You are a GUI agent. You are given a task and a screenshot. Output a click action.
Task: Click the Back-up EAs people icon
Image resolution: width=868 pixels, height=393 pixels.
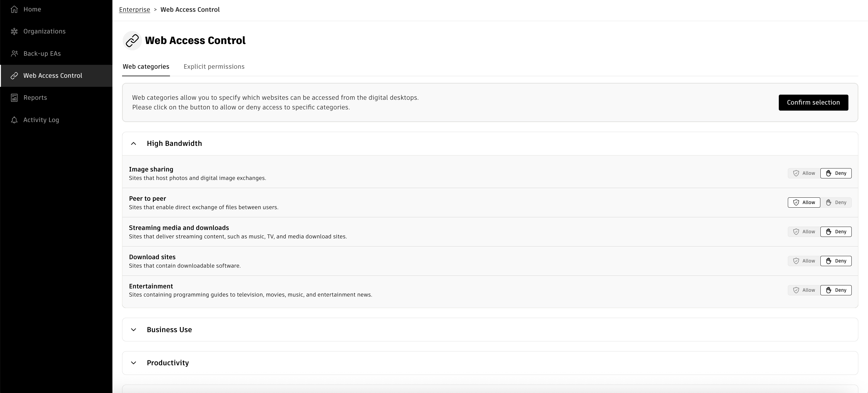(x=14, y=54)
